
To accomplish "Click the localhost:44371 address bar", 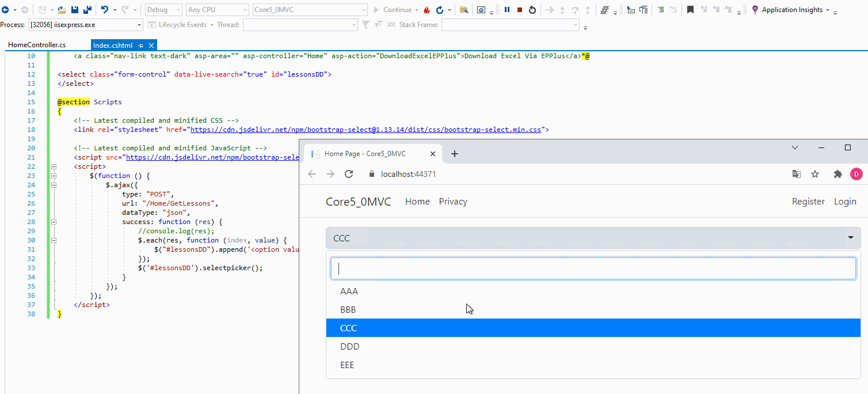I will (408, 174).
